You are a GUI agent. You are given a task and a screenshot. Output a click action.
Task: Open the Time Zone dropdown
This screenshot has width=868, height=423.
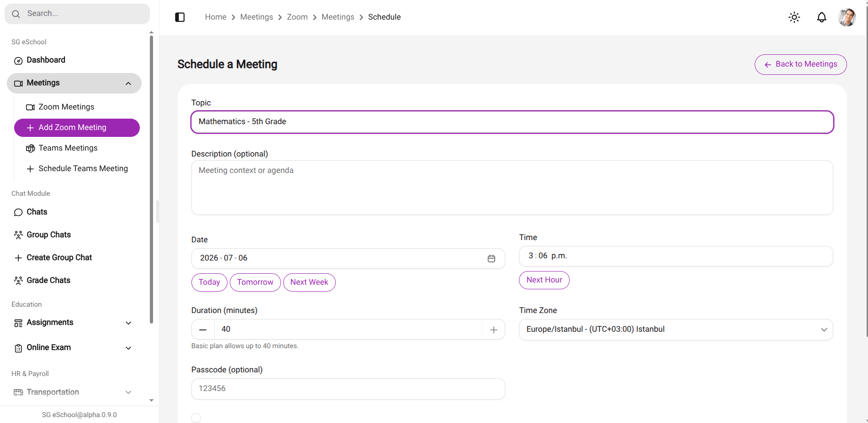point(676,329)
